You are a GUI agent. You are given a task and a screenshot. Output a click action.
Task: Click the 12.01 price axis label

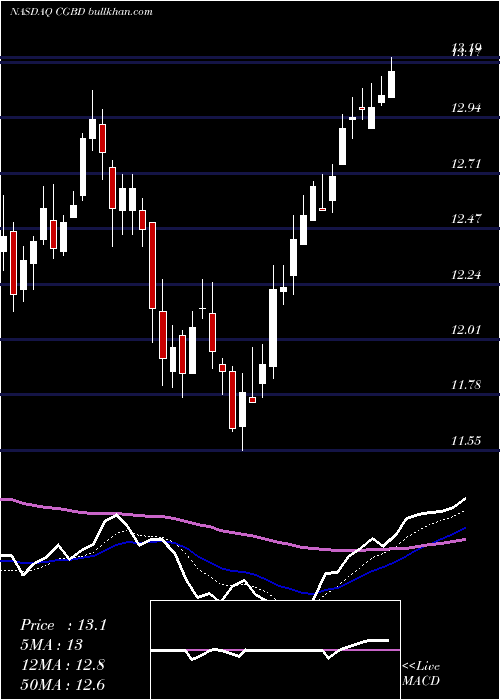pyautogui.click(x=467, y=330)
